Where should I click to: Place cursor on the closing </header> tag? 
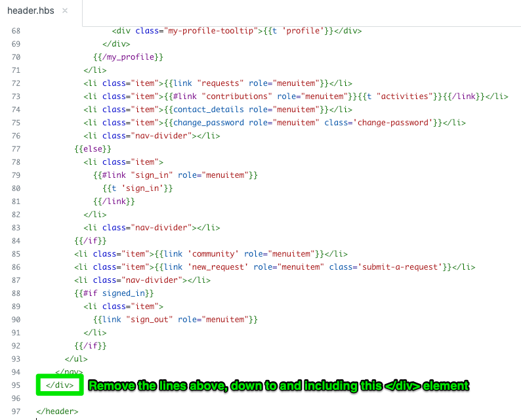pyautogui.click(x=57, y=411)
